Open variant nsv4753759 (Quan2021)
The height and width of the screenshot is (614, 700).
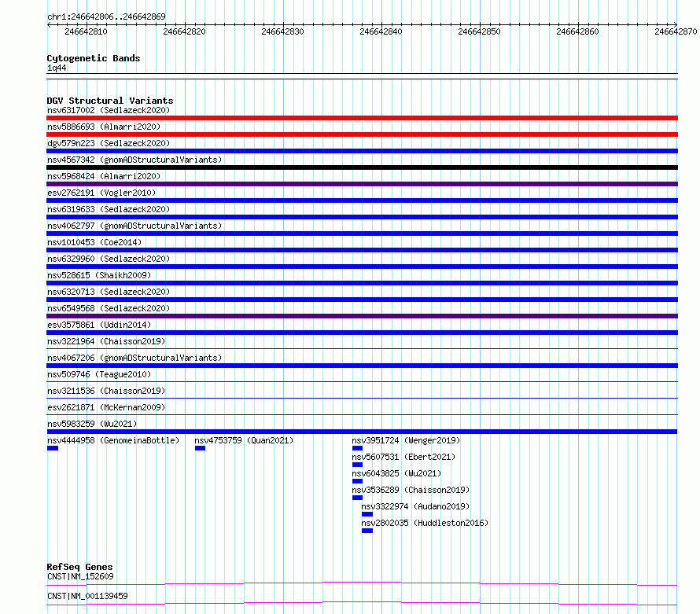coord(244,440)
